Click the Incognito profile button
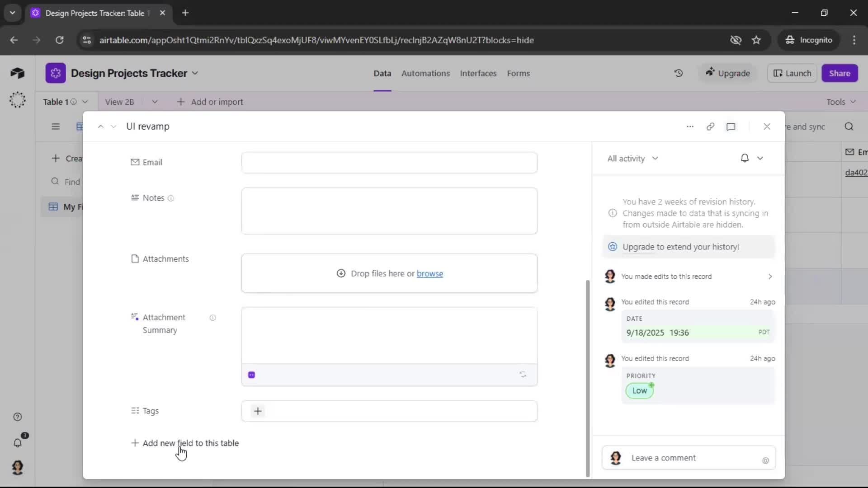Viewport: 868px width, 488px height. 809,40
